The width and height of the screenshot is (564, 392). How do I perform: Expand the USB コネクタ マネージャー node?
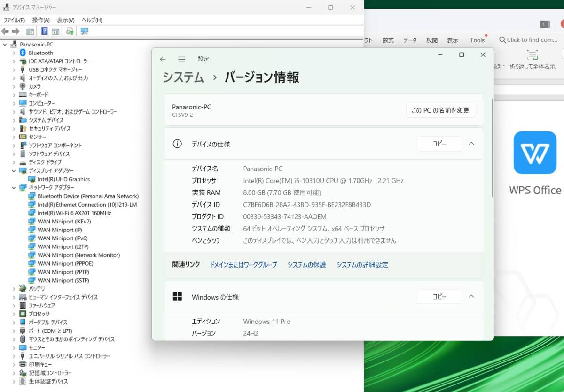[14, 70]
